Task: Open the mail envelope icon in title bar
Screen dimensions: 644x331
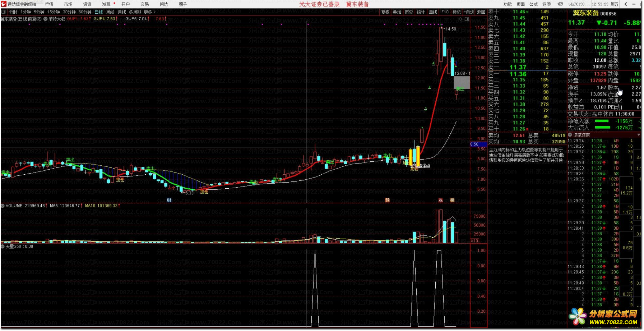Action: point(560,4)
